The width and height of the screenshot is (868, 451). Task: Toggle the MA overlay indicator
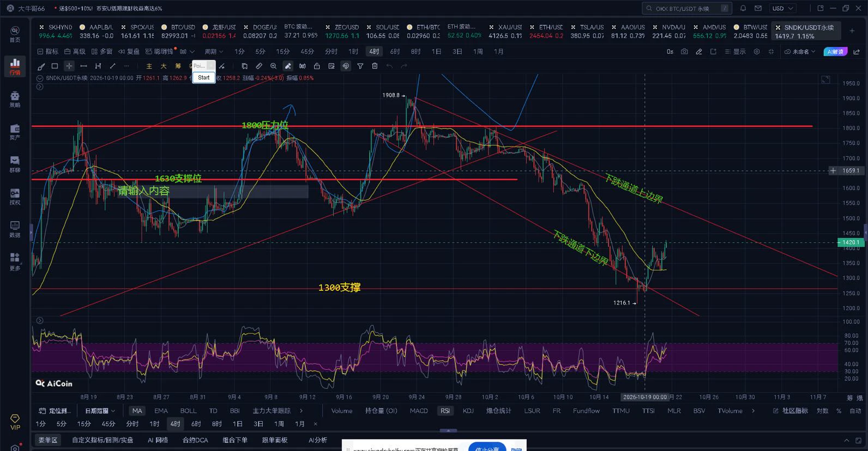(137, 411)
